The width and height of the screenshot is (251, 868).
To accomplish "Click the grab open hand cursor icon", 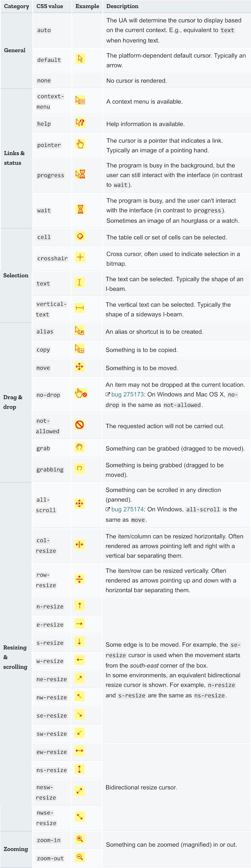I will [x=80, y=447].
